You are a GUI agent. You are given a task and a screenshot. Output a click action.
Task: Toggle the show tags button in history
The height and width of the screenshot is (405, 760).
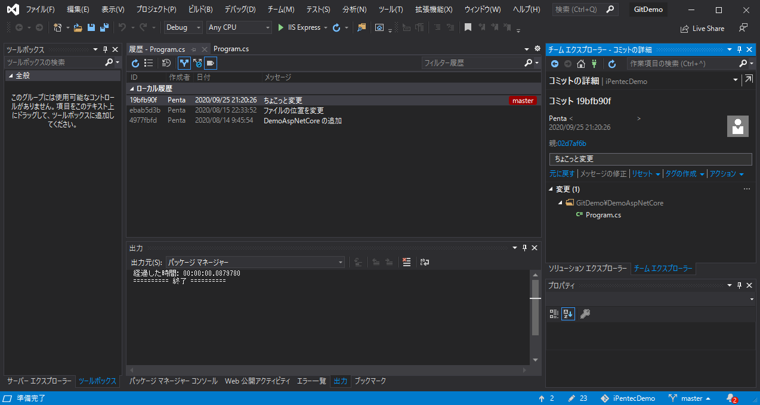tap(210, 63)
